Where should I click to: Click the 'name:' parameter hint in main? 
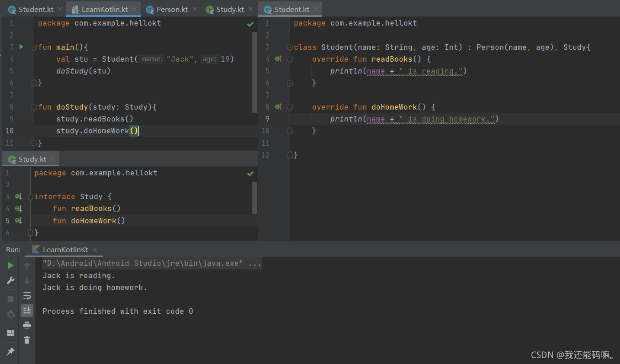151,59
